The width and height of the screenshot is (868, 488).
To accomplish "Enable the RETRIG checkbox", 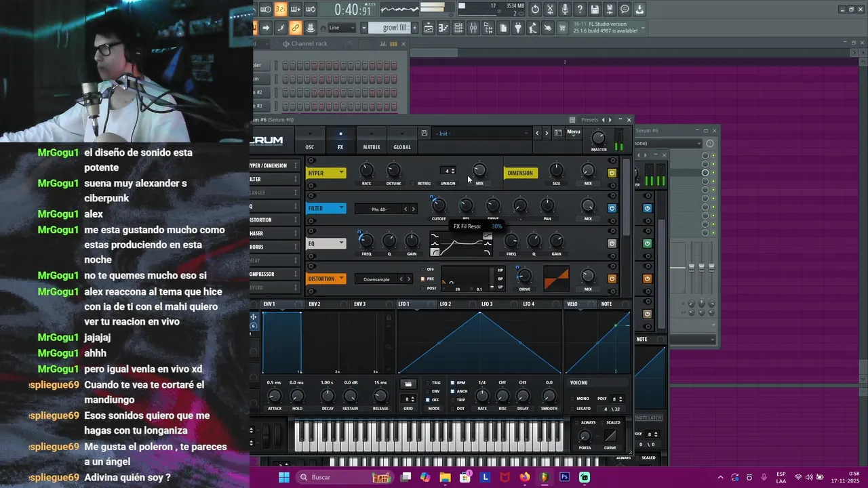I will (x=412, y=184).
